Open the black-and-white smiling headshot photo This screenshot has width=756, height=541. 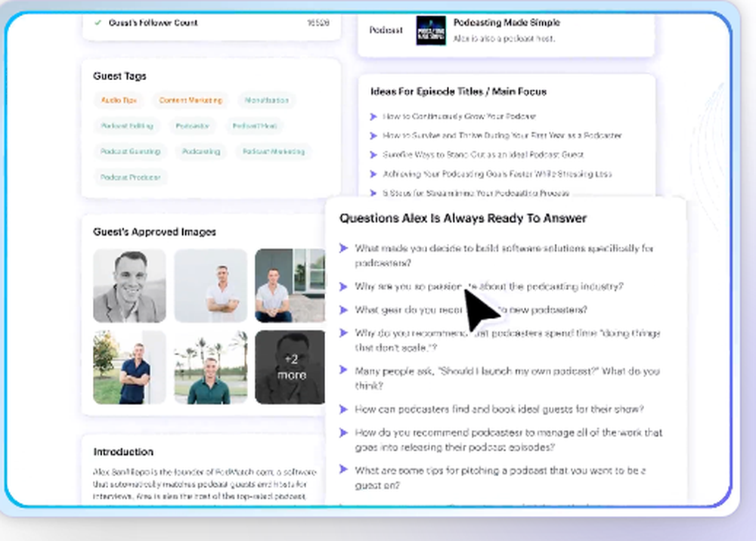[129, 285]
